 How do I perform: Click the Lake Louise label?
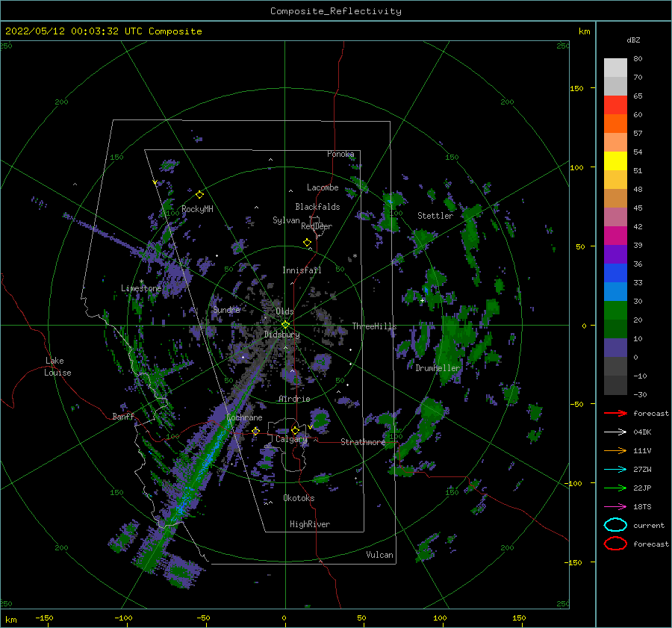(x=57, y=367)
